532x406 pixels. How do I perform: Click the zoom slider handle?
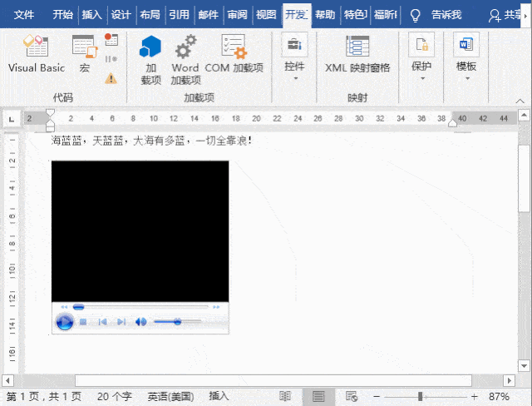pyautogui.click(x=421, y=397)
